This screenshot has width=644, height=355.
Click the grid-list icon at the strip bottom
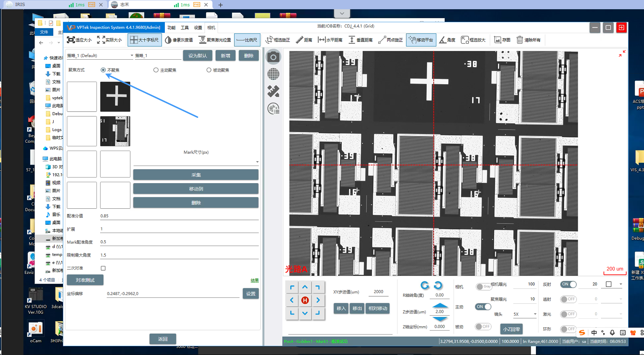click(x=273, y=108)
